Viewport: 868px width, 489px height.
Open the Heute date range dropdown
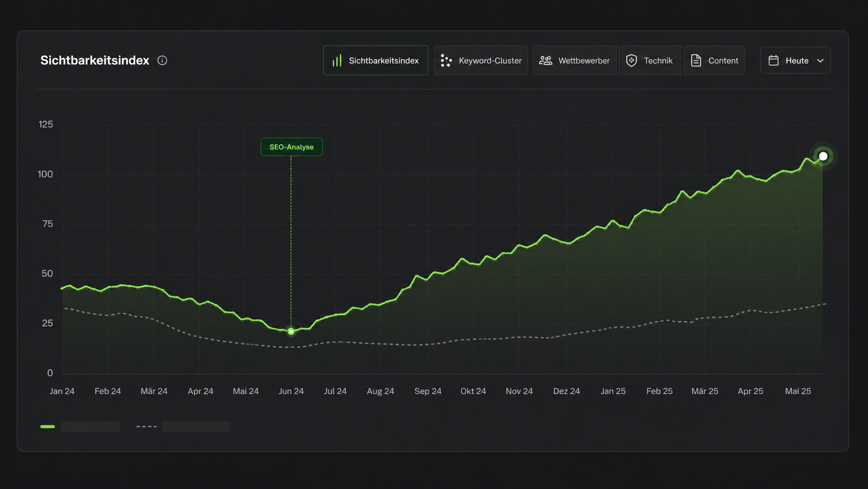[796, 61]
